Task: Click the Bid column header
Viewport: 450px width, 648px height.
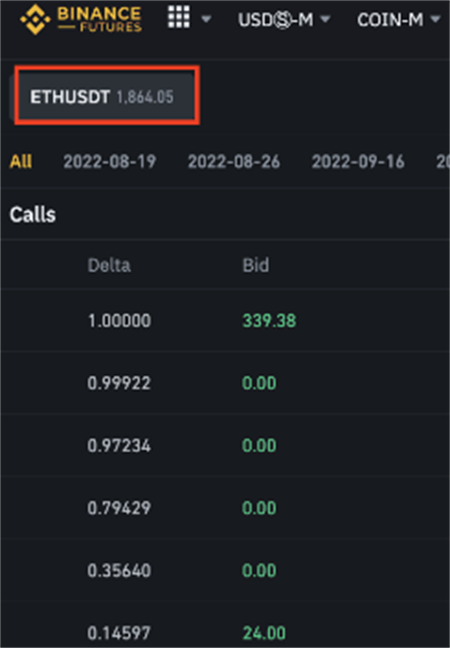Action: coord(255,265)
